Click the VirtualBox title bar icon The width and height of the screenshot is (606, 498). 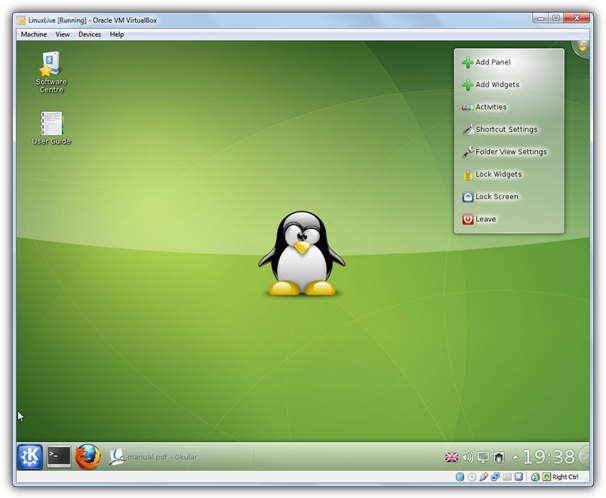tap(22, 20)
